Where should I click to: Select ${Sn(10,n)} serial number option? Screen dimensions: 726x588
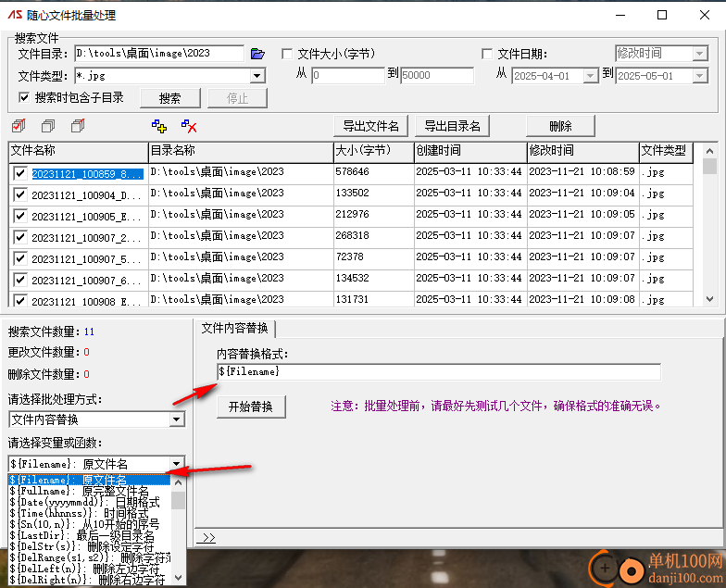click(89, 524)
